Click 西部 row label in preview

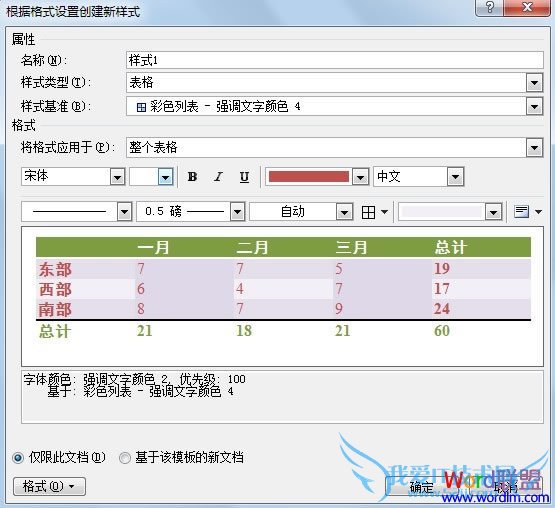(x=55, y=289)
